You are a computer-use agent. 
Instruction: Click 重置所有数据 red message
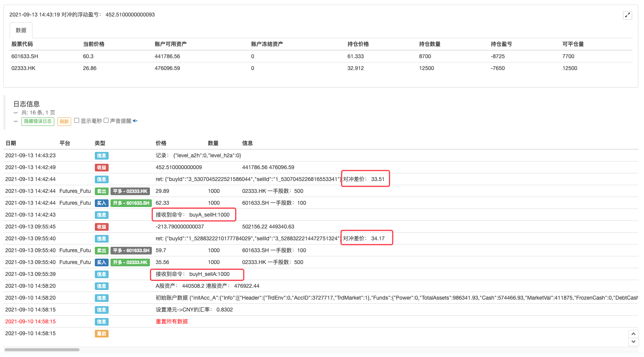pos(172,322)
